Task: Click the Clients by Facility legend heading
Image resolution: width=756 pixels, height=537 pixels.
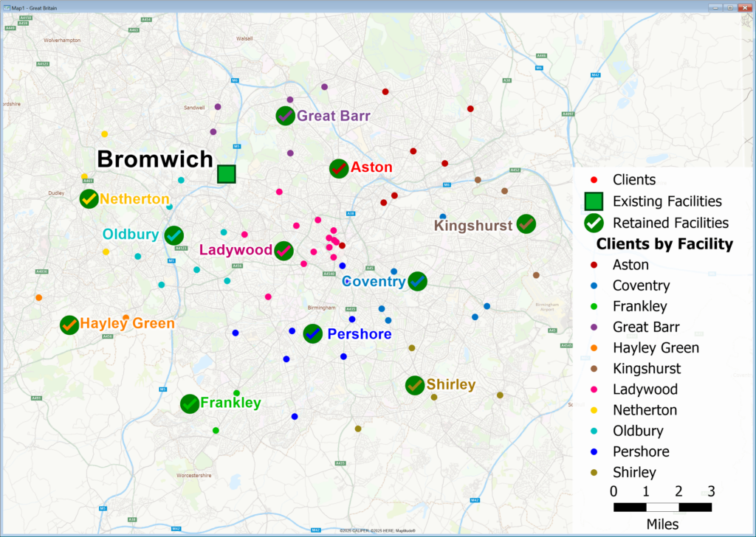Action: pyautogui.click(x=664, y=243)
